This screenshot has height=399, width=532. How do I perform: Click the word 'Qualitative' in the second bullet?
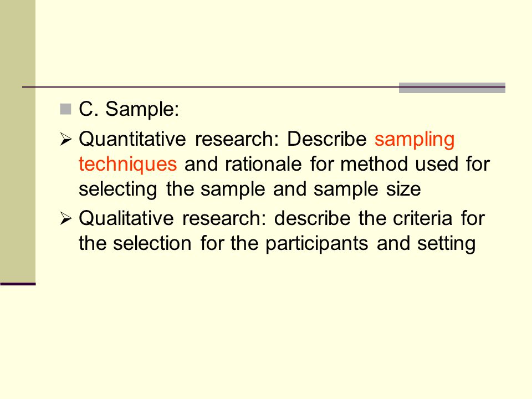(126, 218)
